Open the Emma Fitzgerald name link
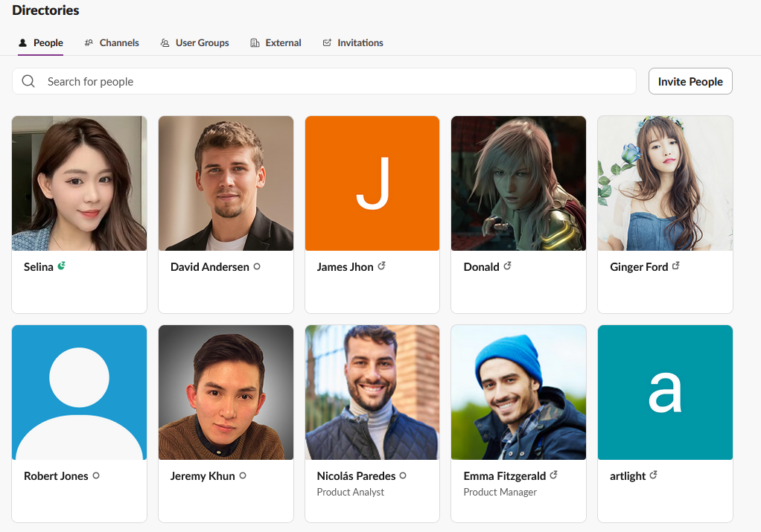Screen dimensions: 761x532 click(x=504, y=476)
